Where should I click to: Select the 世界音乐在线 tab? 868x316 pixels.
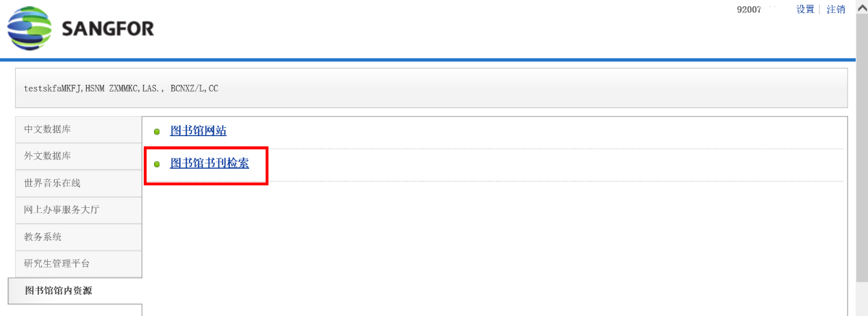[x=79, y=183]
